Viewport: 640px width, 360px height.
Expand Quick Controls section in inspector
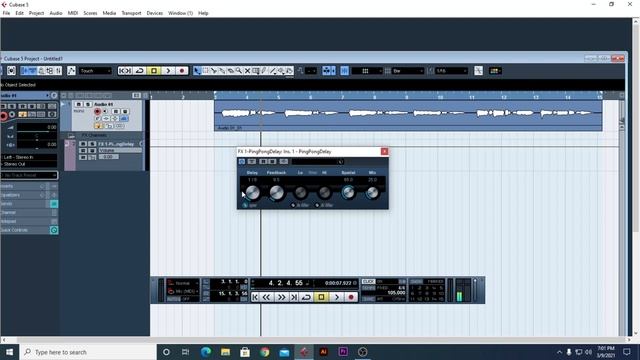tap(29, 230)
